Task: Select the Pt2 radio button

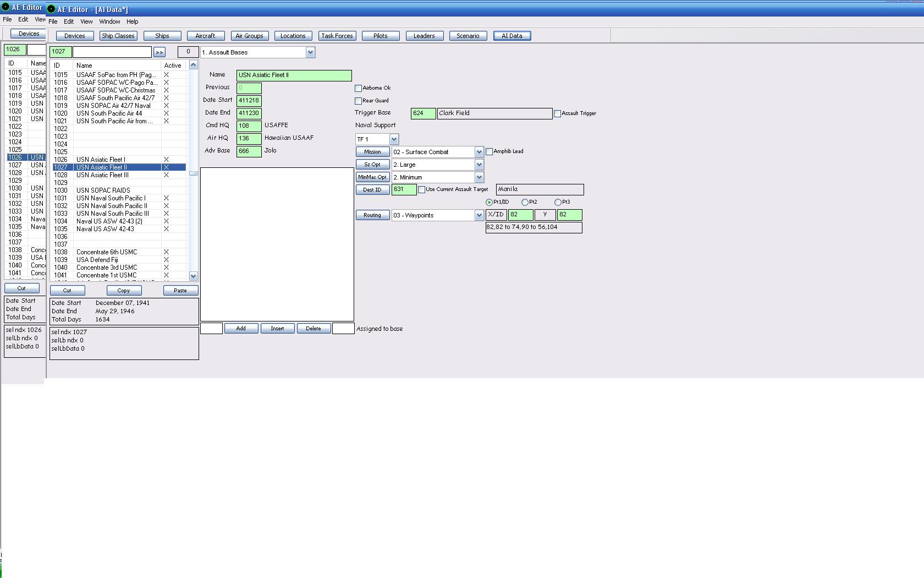Action: [x=525, y=203]
